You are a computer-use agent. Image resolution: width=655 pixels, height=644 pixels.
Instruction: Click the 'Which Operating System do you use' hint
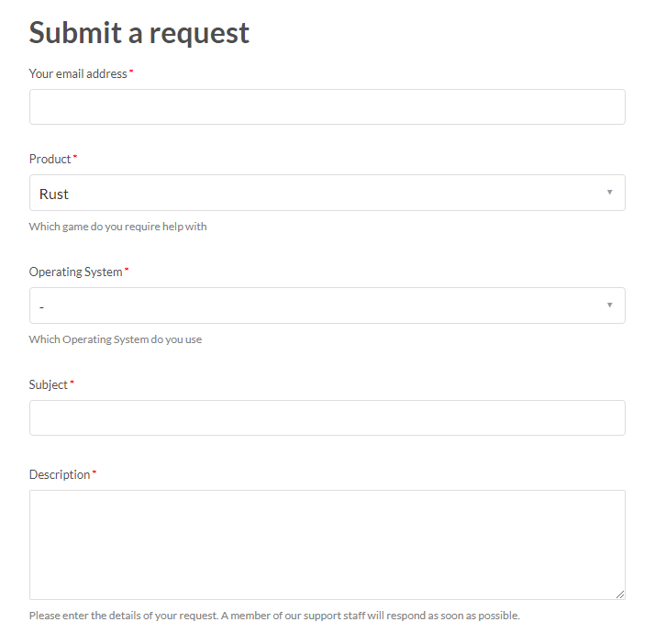click(116, 339)
